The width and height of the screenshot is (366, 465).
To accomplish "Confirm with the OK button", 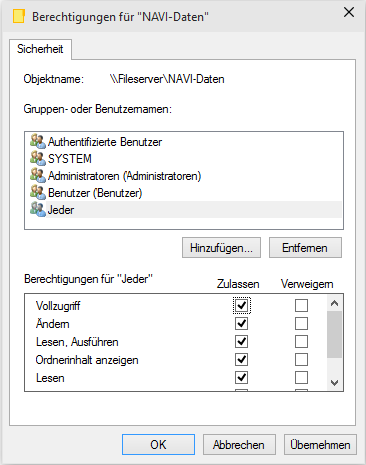I will pos(158,444).
